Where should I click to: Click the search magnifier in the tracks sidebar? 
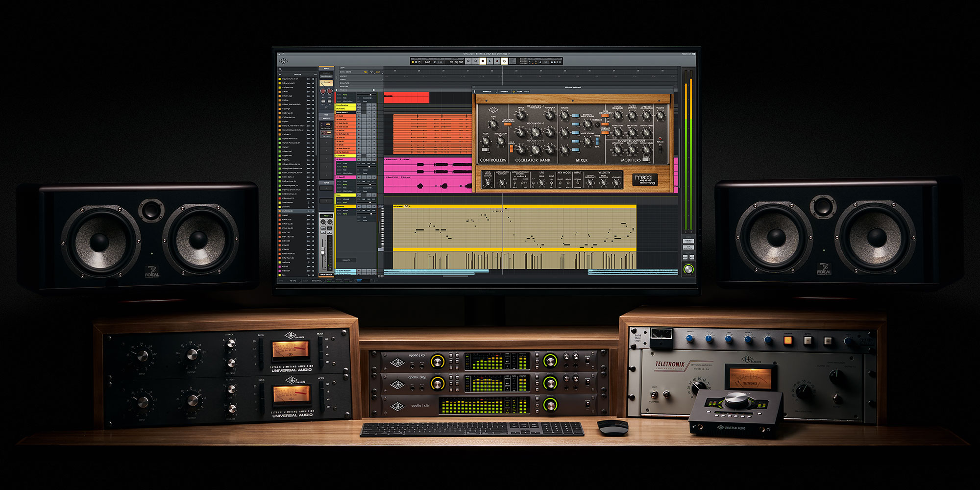point(281,69)
